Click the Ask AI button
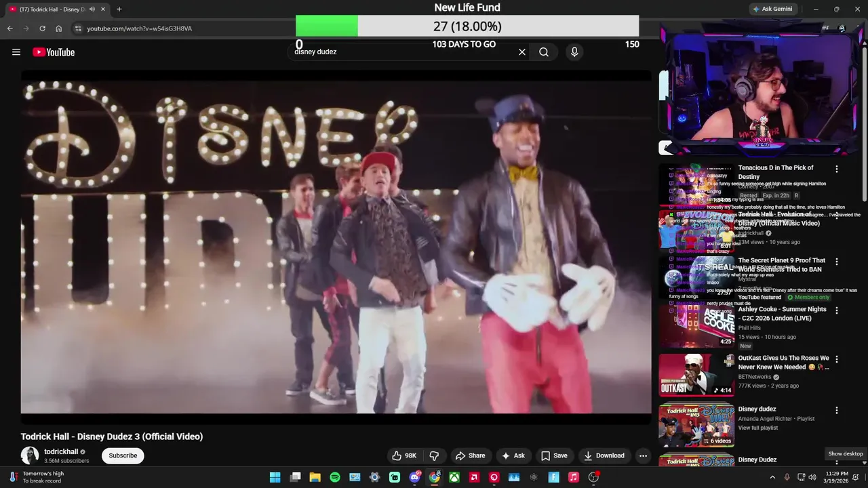Screen dimensions: 868x488 coord(513,455)
